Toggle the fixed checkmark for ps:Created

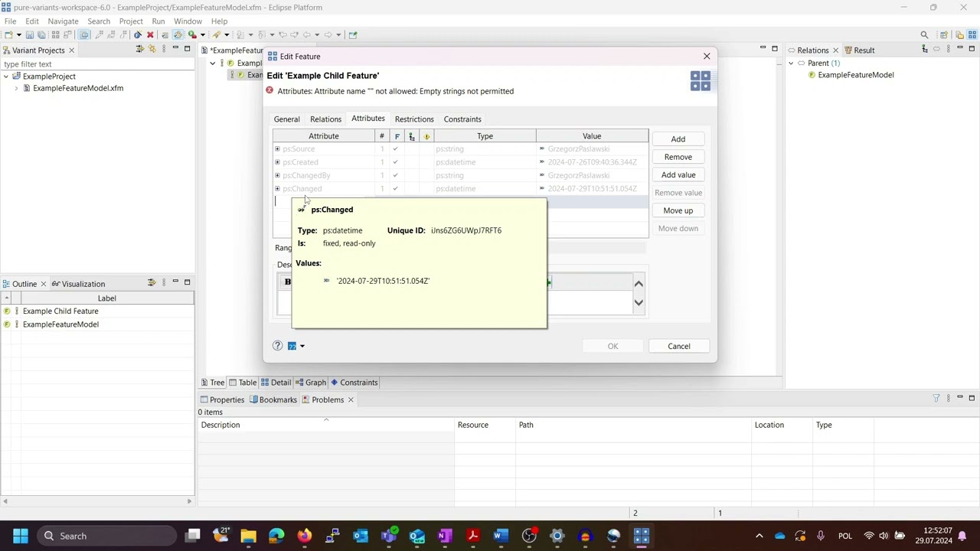pyautogui.click(x=396, y=162)
